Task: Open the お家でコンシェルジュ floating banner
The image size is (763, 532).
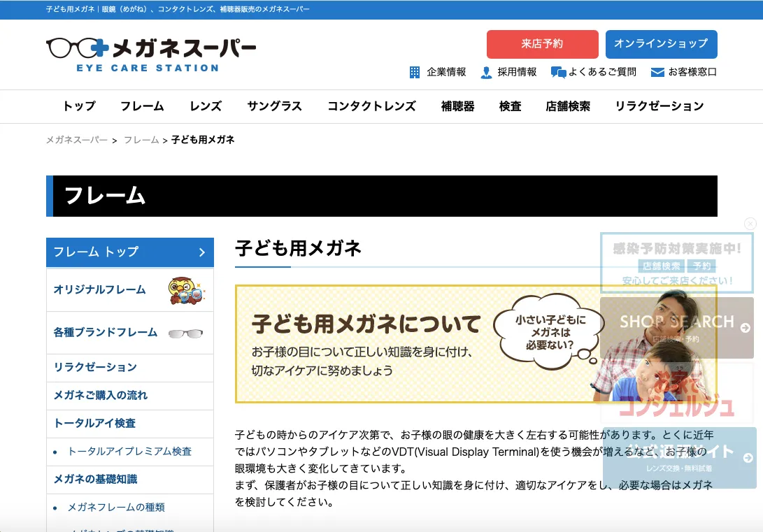Action: pos(677,392)
